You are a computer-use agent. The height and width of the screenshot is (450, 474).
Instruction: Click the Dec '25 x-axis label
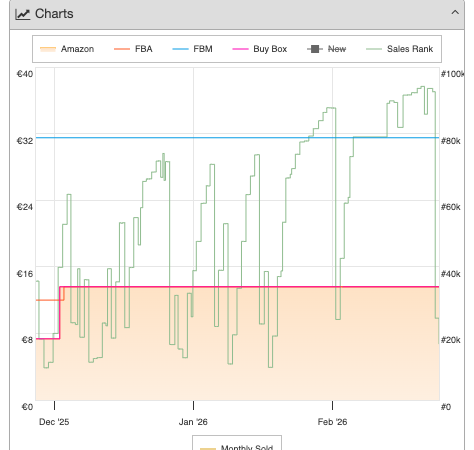click(x=54, y=422)
